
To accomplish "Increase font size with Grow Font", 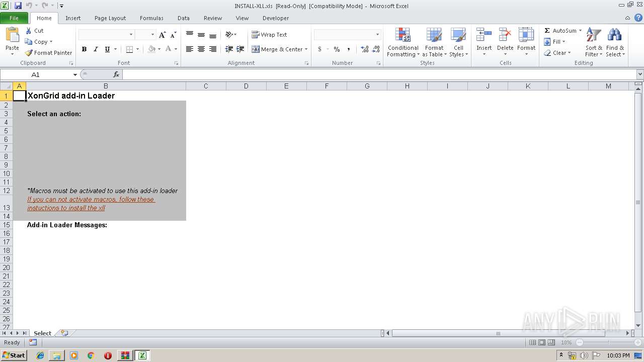I will [x=162, y=35].
